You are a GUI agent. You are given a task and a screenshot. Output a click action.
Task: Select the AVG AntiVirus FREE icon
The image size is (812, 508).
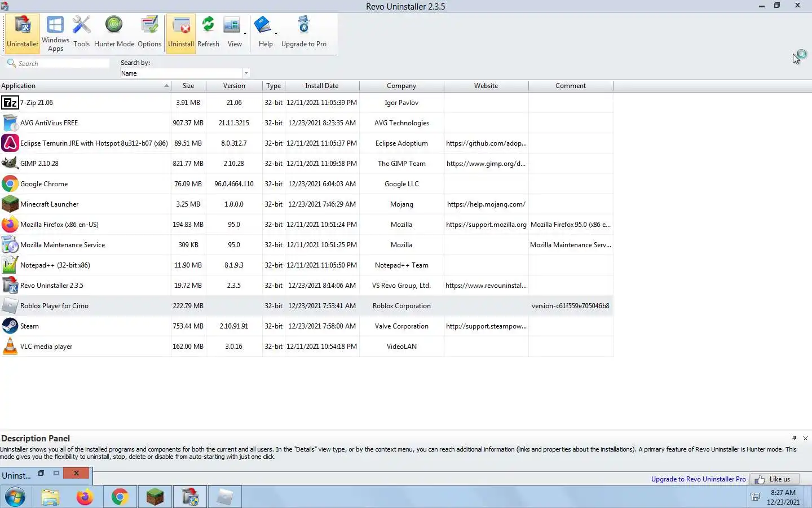pyautogui.click(x=10, y=123)
